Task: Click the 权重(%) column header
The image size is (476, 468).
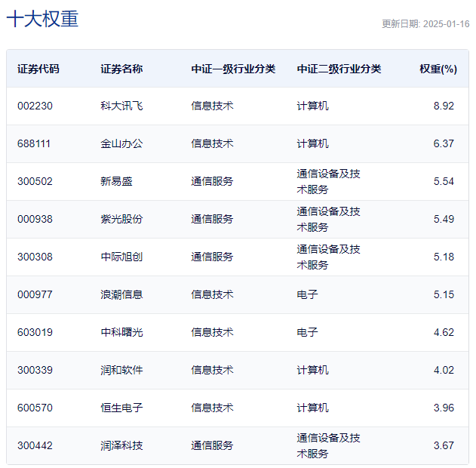Action: 438,69
